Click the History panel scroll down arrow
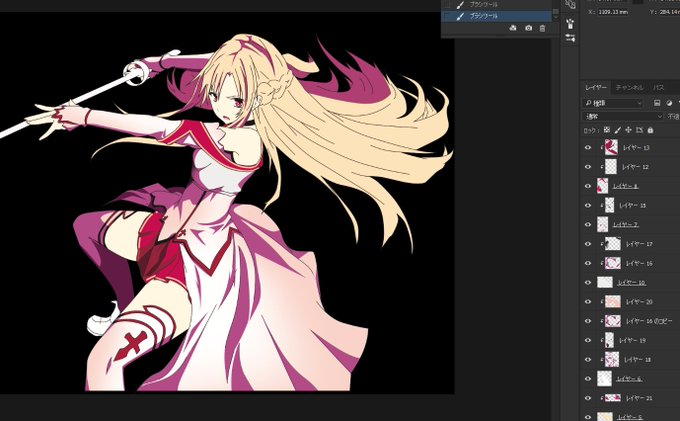The height and width of the screenshot is (421, 680). click(556, 16)
